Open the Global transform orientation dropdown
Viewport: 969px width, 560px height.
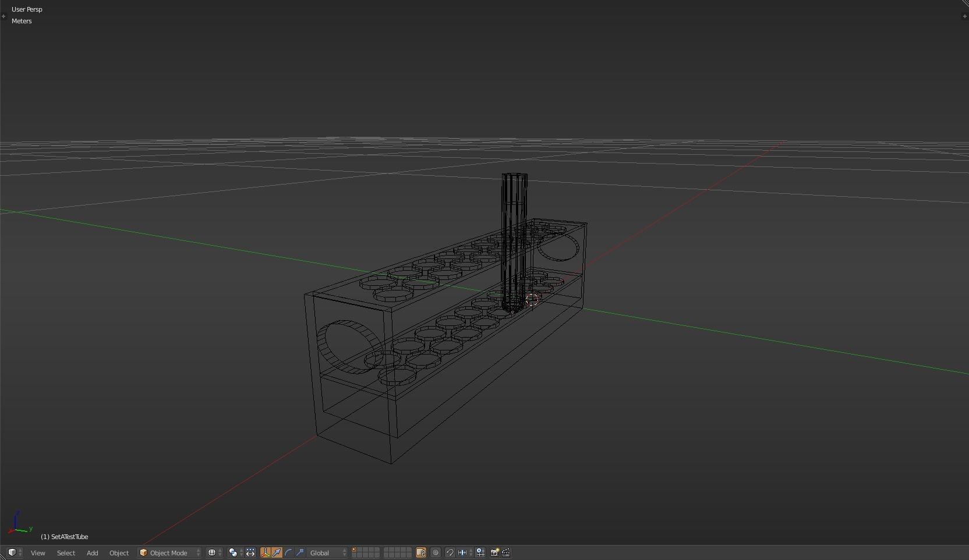tap(328, 552)
